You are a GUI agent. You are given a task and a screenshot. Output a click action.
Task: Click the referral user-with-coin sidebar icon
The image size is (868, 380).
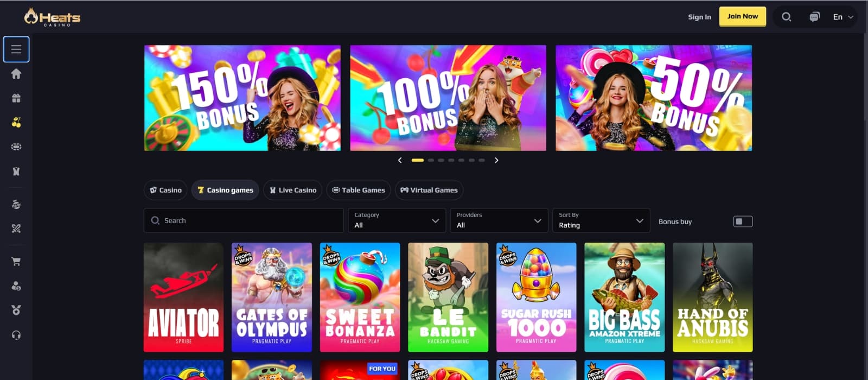[16, 286]
